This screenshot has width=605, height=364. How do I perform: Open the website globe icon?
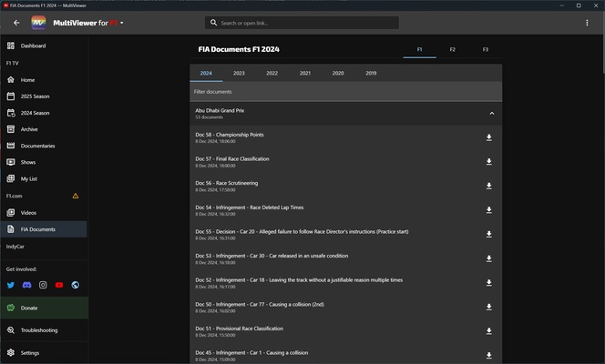(x=76, y=285)
